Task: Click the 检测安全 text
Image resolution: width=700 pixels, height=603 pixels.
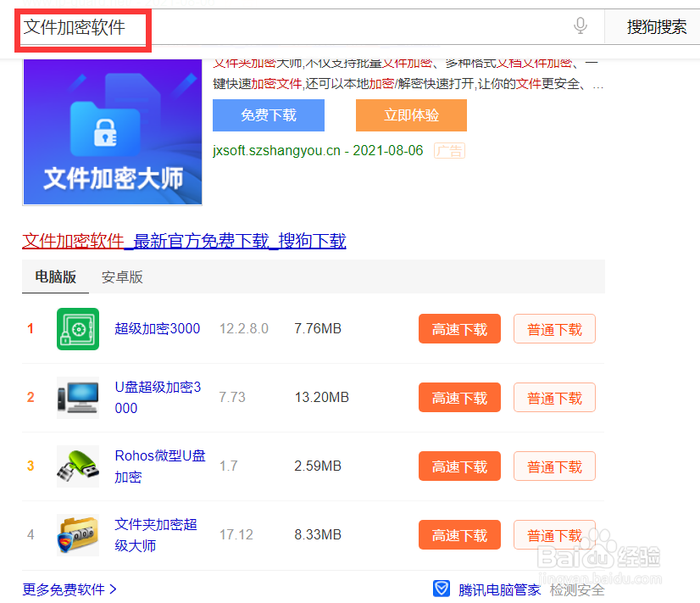Action: point(577,590)
